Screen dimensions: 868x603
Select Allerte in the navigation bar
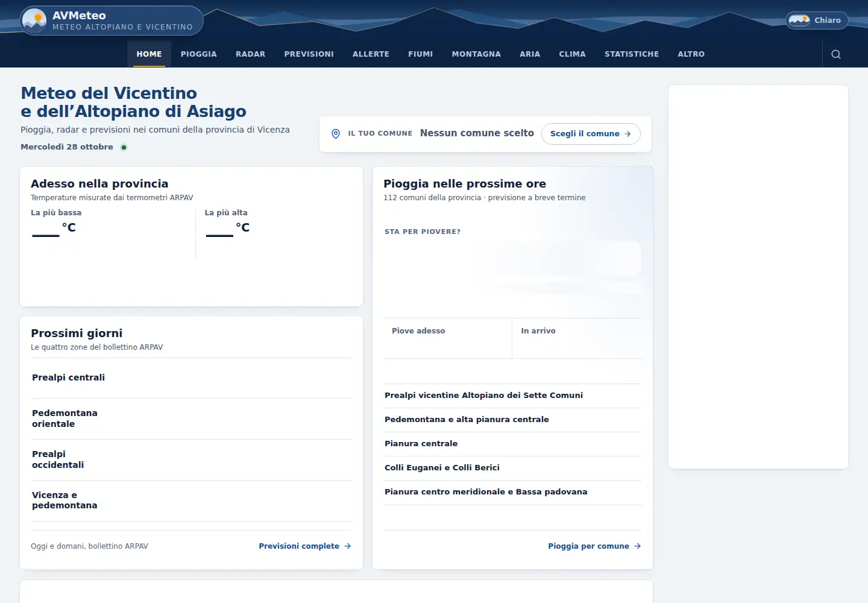(371, 54)
